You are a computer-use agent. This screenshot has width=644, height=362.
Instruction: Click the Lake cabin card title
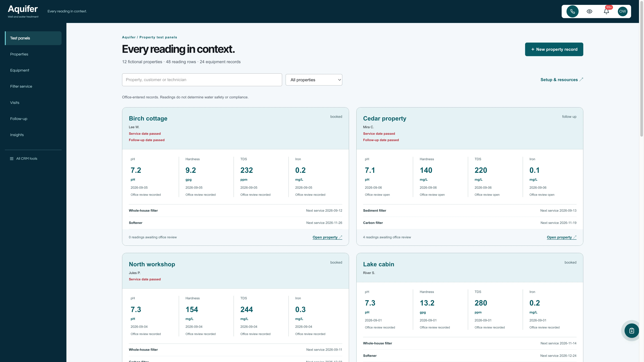click(x=379, y=264)
